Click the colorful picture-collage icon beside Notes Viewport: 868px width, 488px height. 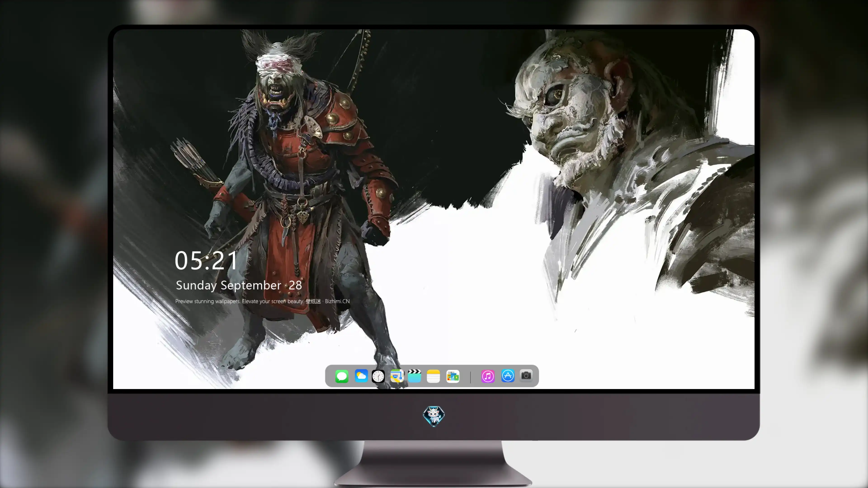453,376
